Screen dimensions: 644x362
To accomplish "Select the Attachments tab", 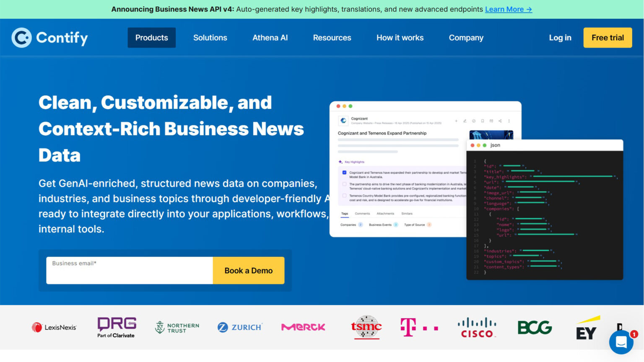I will pyautogui.click(x=386, y=214).
